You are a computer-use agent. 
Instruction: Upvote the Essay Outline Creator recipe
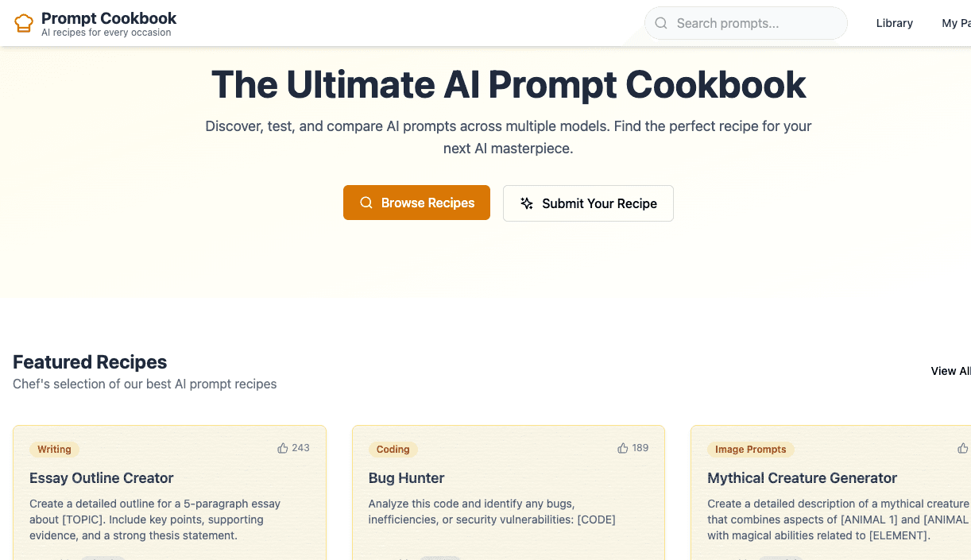(283, 447)
